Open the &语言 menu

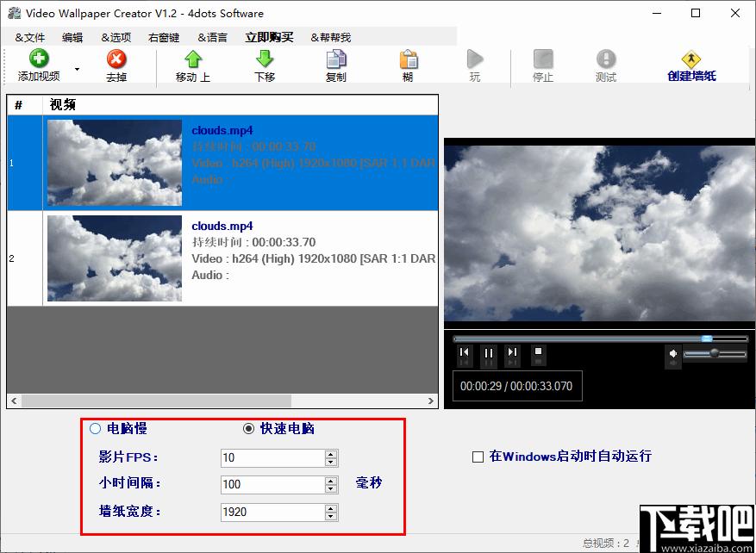click(212, 38)
